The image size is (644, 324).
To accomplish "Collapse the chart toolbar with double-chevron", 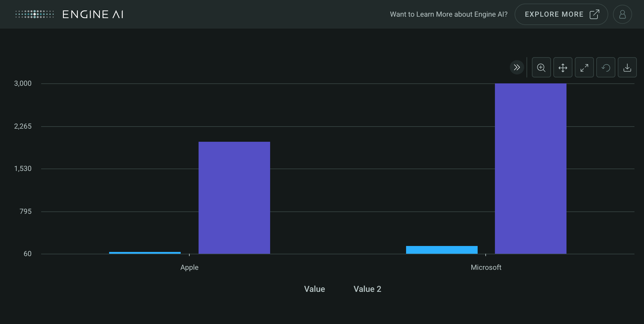I will pyautogui.click(x=517, y=67).
